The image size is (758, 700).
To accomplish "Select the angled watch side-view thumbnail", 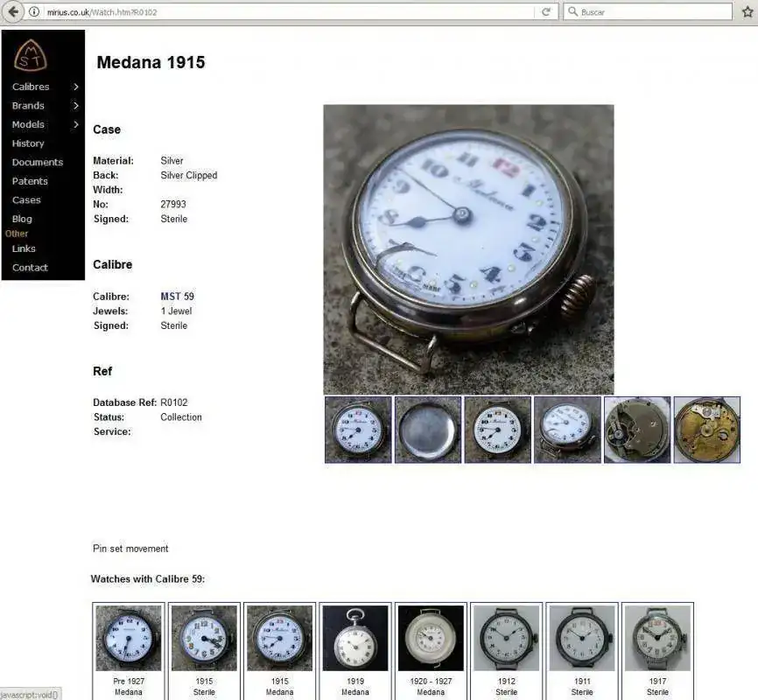I will tap(567, 430).
